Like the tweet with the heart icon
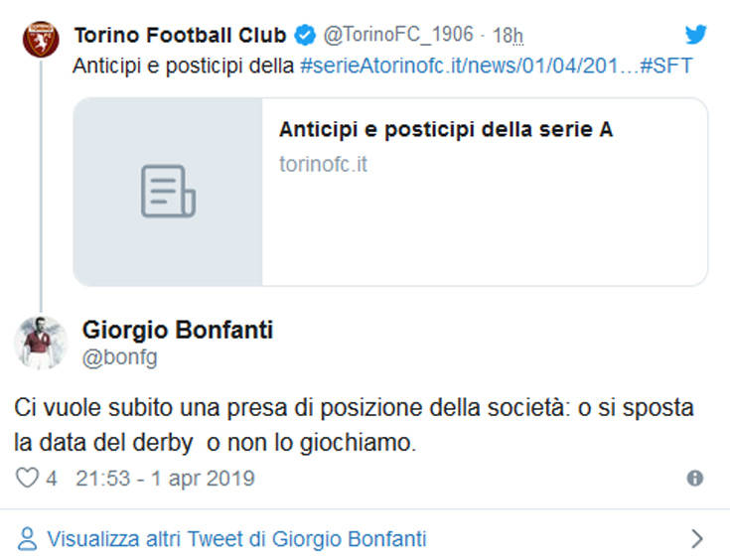Viewport: 730px width, 560px height. point(27,479)
